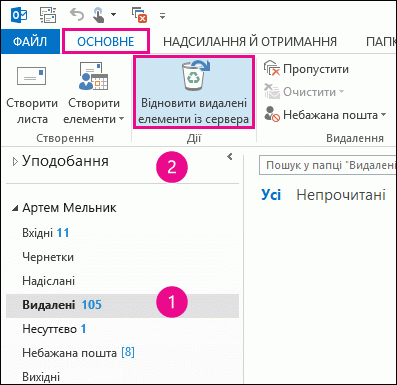The height and width of the screenshot is (385, 397).
Task: Show Усі messages filter
Action: [271, 195]
